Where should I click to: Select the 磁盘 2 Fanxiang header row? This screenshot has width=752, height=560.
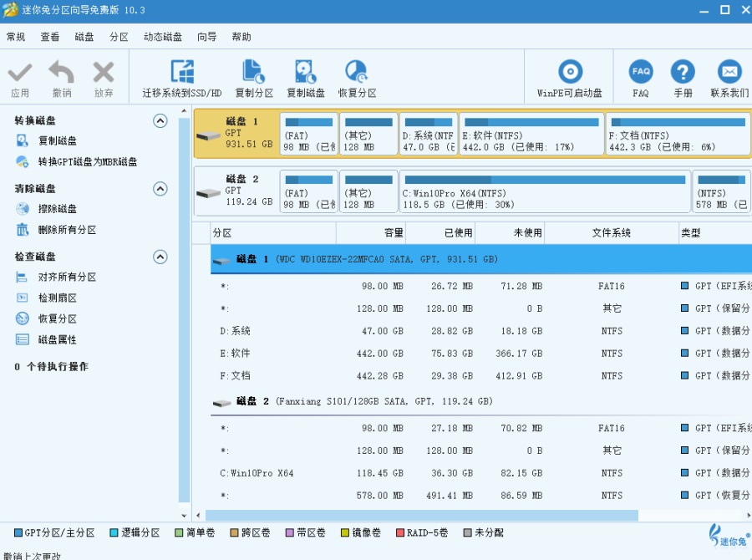pos(481,401)
